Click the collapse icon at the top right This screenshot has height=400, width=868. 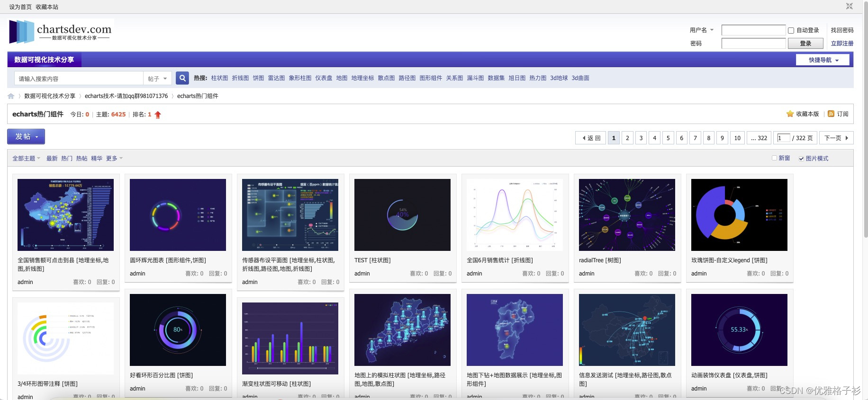pyautogui.click(x=850, y=6)
